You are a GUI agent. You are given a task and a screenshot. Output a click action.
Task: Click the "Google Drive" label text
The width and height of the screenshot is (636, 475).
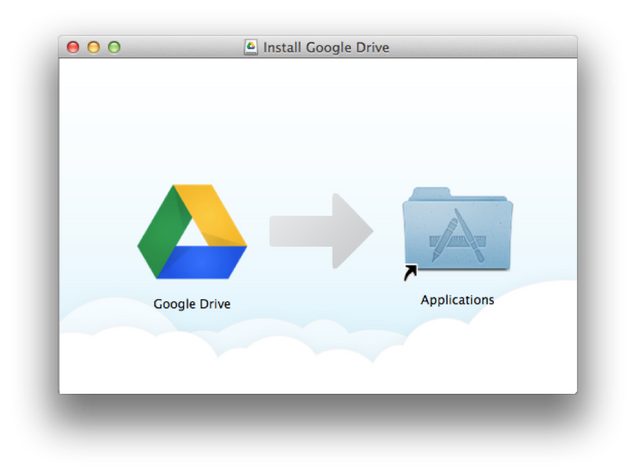[192, 304]
